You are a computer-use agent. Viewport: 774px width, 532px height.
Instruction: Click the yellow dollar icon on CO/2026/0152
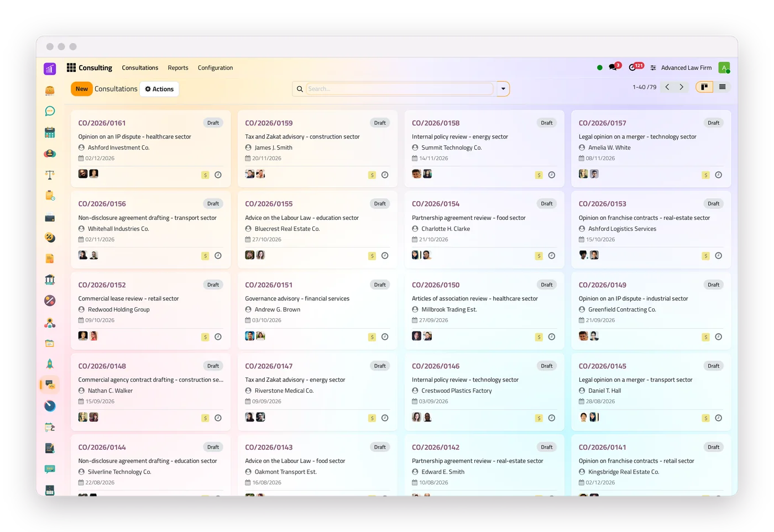pos(205,337)
